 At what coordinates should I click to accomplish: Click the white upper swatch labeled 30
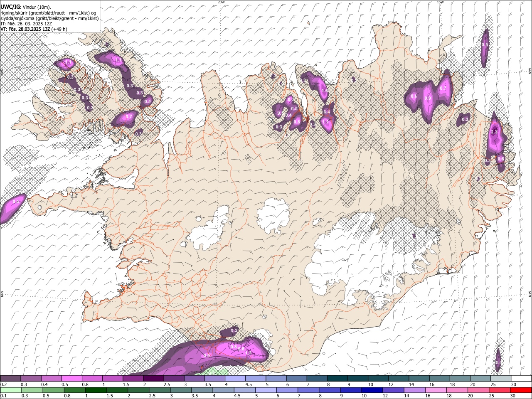(521, 379)
